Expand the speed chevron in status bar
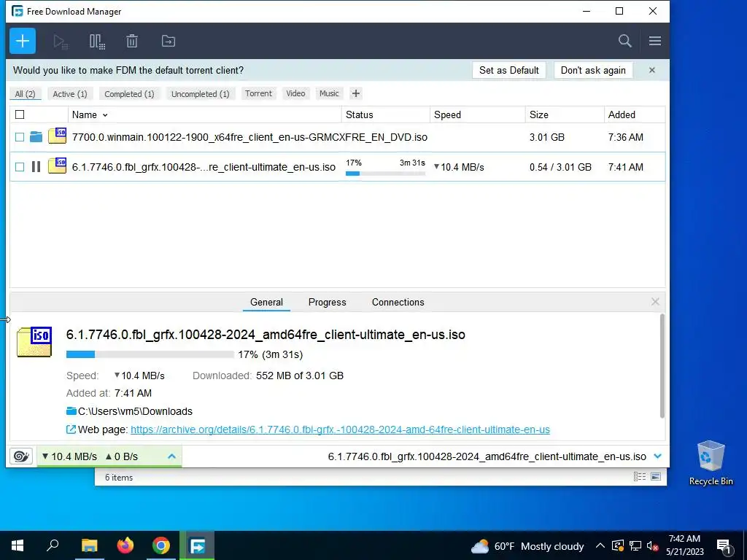Viewport: 747px width, 560px height. 172,456
